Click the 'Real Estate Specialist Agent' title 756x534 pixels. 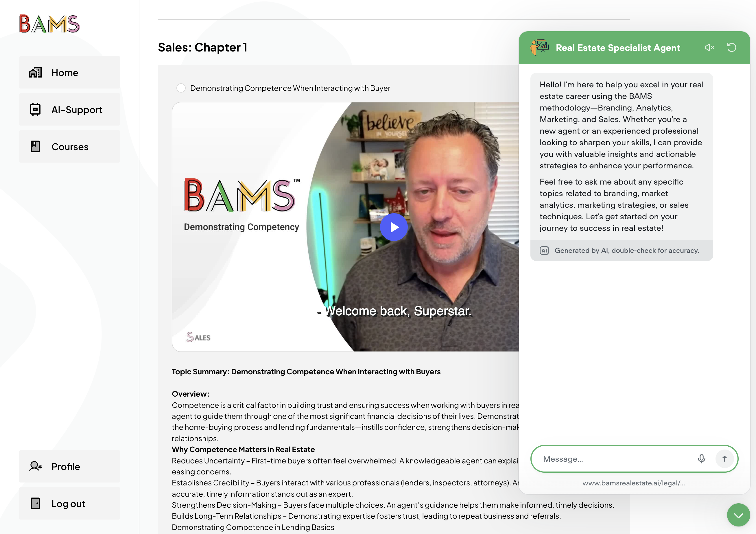click(x=618, y=48)
